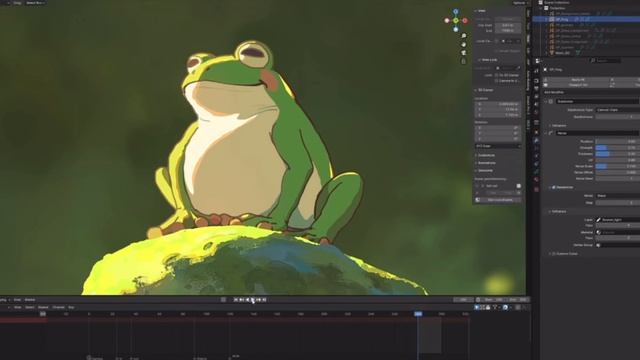
Task: Open the Texture properties tab icon
Action: click(x=536, y=189)
